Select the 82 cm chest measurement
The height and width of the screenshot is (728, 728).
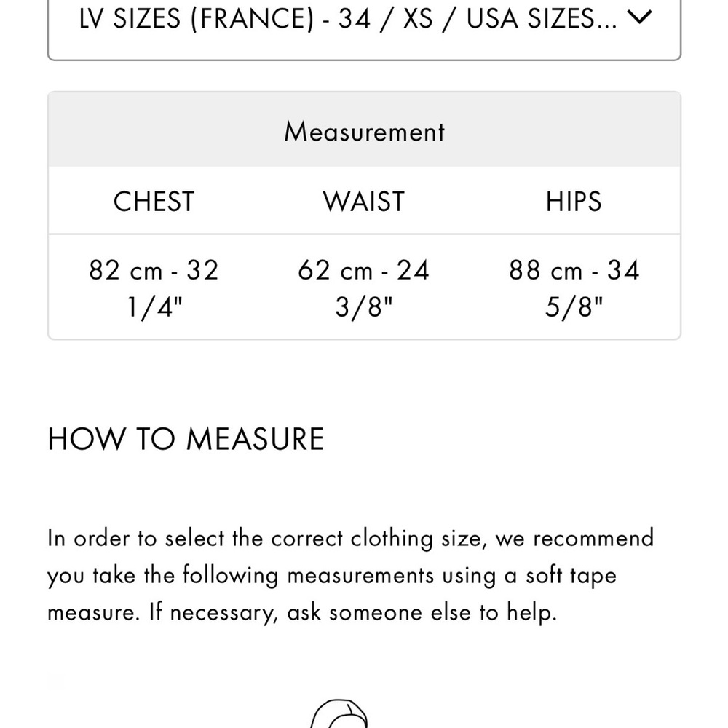(125, 270)
